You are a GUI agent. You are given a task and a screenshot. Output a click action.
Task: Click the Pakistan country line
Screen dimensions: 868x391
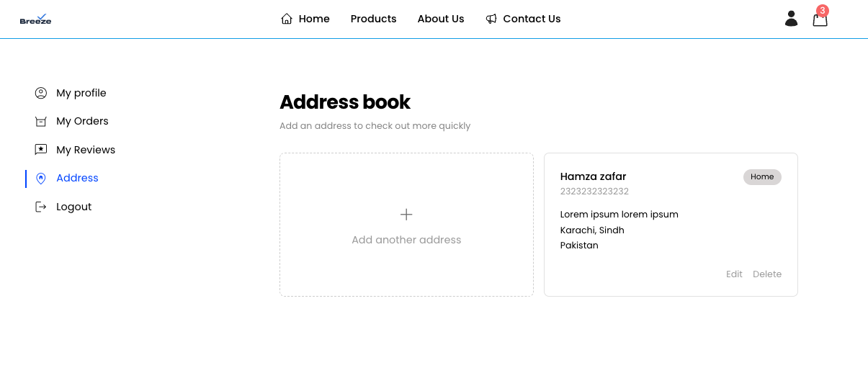579,246
